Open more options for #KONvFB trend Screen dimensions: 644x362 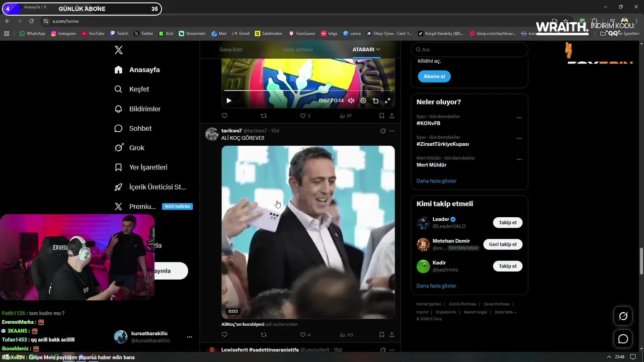point(519,118)
